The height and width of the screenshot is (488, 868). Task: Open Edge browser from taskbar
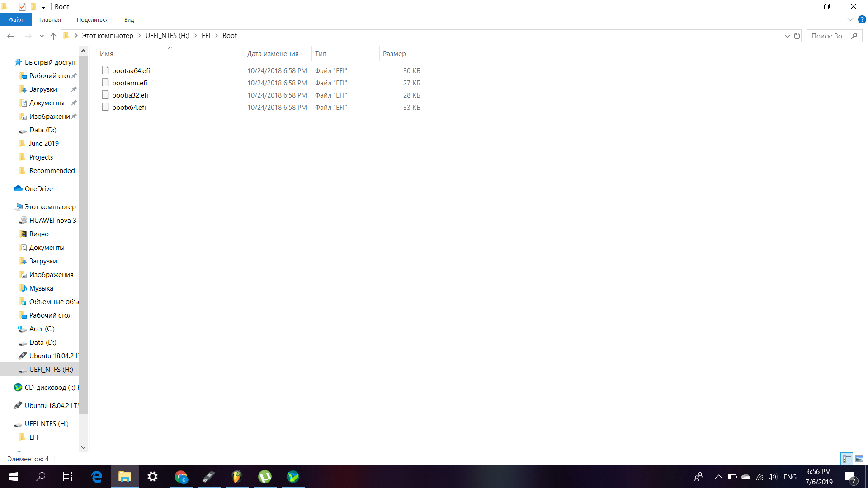tap(97, 477)
